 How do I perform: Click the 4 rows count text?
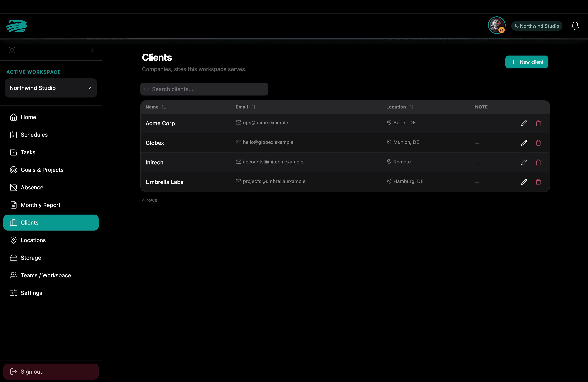pyautogui.click(x=149, y=200)
